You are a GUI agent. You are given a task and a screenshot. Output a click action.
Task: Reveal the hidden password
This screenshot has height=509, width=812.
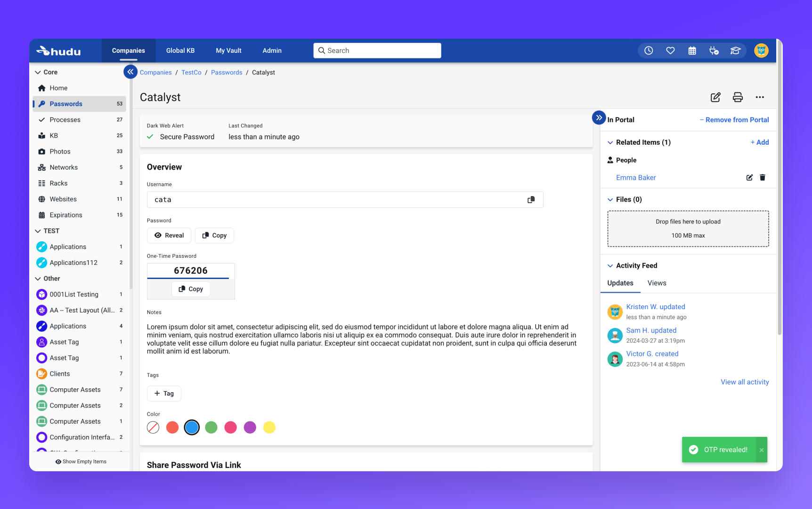coord(169,236)
